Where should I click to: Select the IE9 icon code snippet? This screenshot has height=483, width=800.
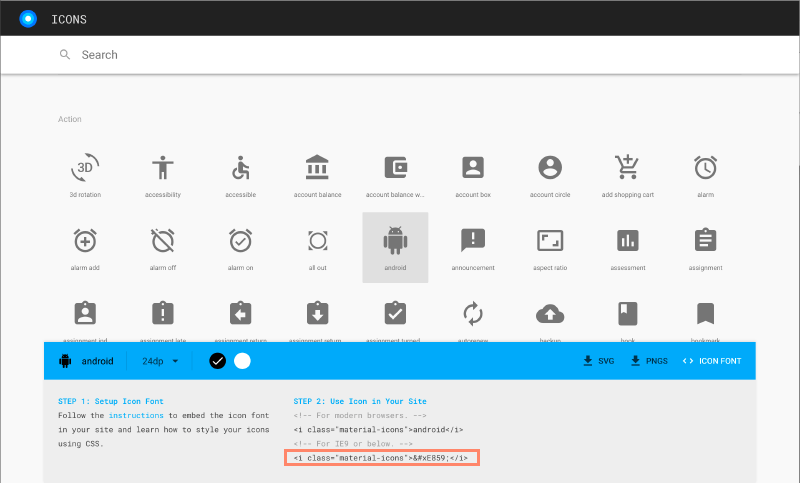coord(381,458)
